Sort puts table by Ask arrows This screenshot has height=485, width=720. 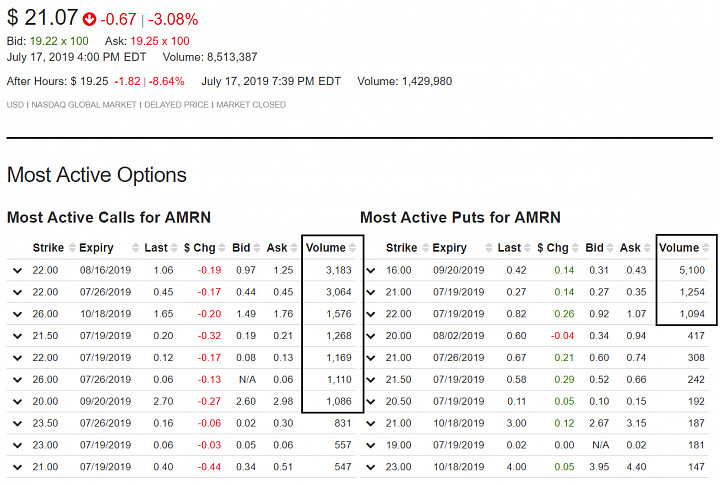tap(647, 248)
